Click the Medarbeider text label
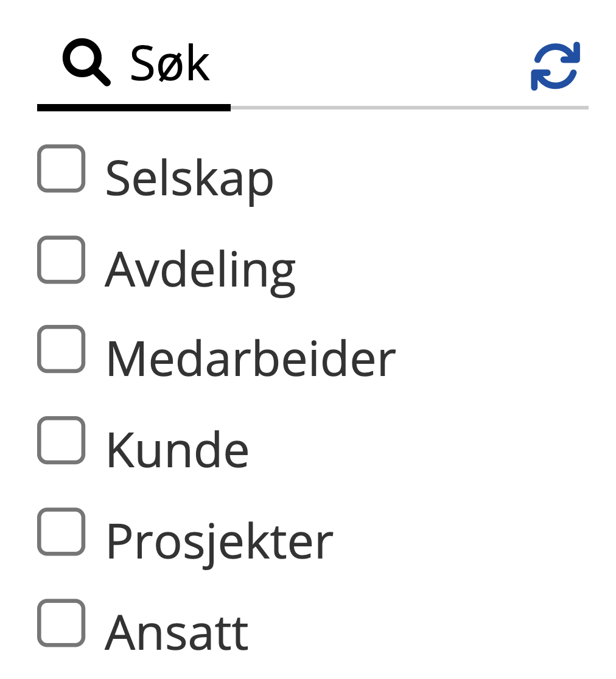This screenshot has height=679, width=616. click(250, 360)
